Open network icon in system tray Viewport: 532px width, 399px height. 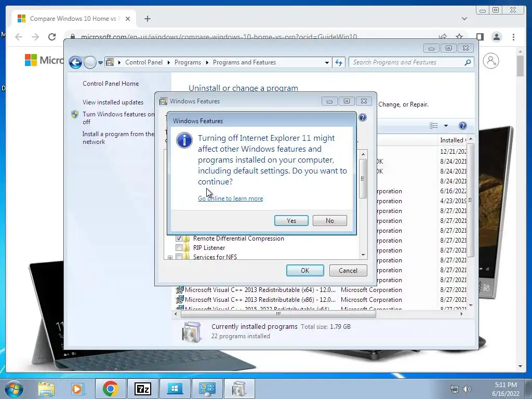(454, 389)
